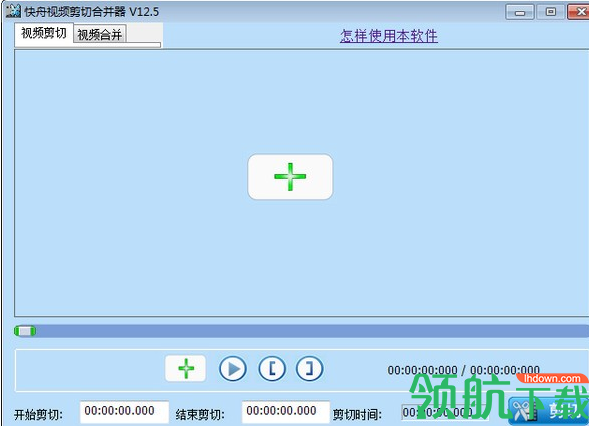Set start mark with left bracket button
This screenshot has width=589, height=426.
tap(272, 369)
